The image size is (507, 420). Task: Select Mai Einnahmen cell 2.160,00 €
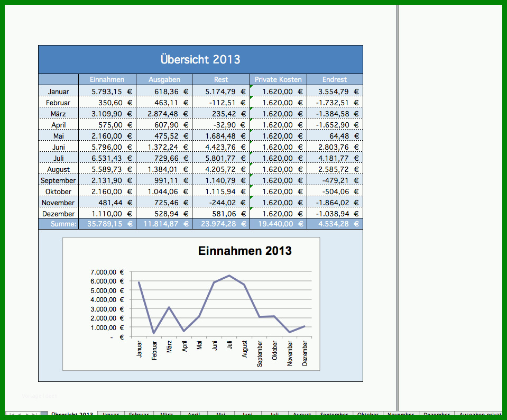pos(107,136)
